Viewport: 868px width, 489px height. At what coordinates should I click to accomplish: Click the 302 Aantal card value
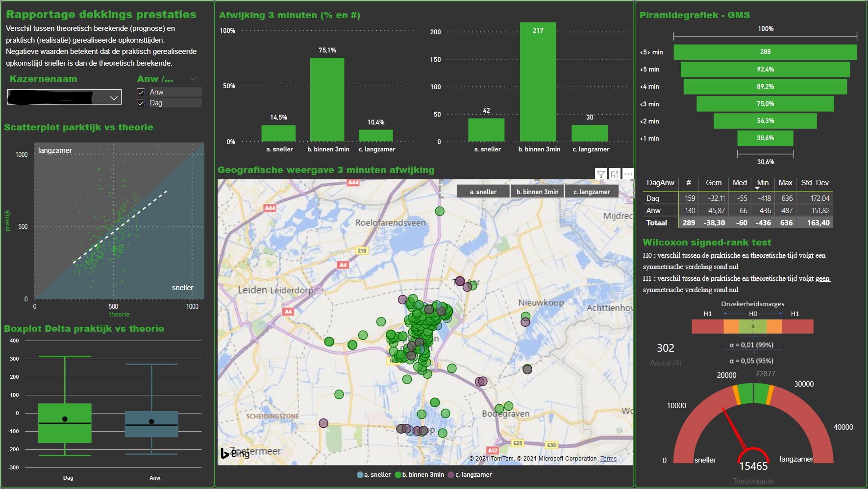[x=666, y=348]
